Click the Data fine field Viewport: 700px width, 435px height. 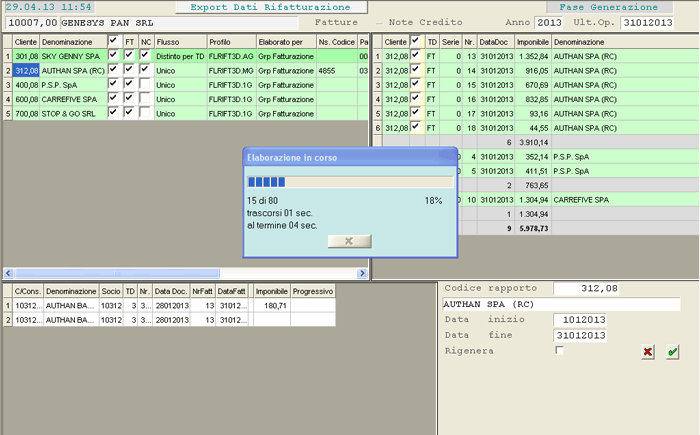point(580,335)
